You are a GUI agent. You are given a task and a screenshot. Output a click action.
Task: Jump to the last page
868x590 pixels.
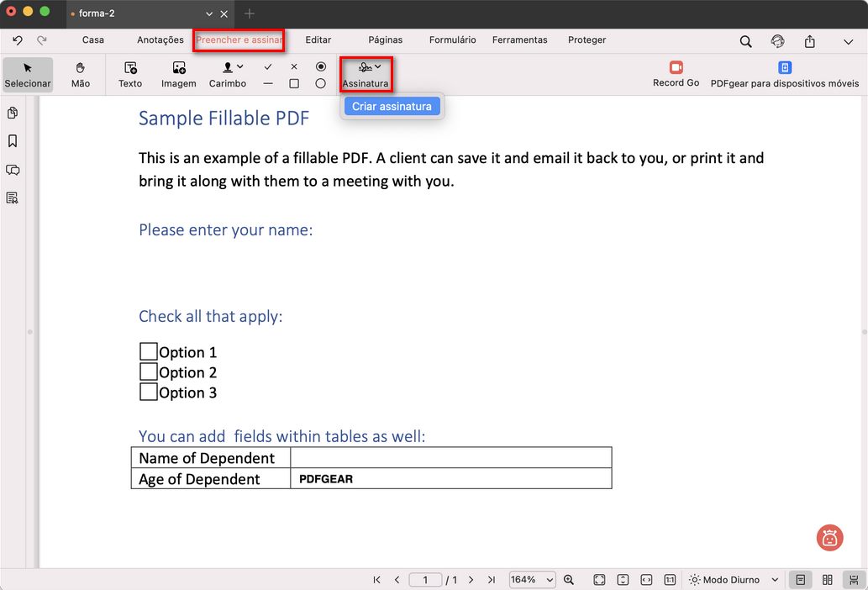pyautogui.click(x=491, y=579)
